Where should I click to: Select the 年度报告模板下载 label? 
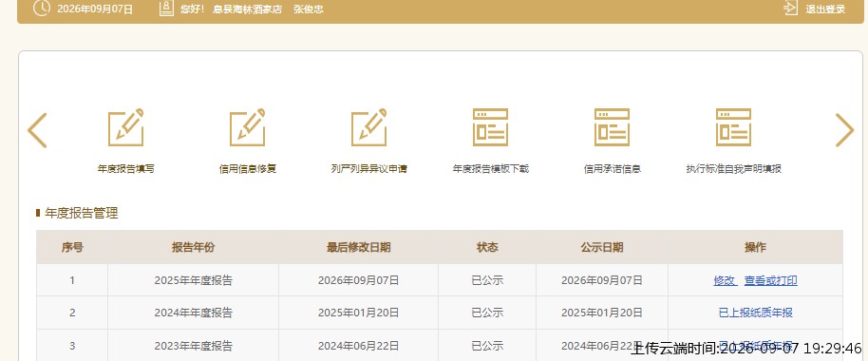tap(490, 169)
